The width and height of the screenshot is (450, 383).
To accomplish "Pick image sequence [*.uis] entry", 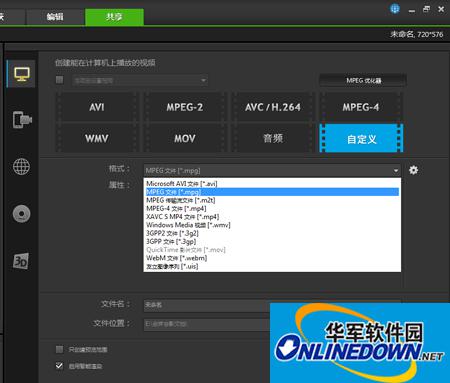I will click(x=271, y=266).
